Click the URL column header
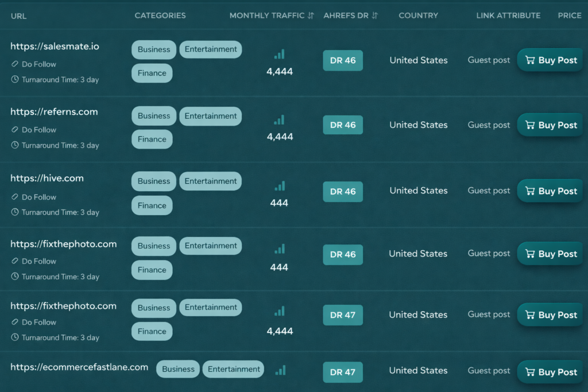This screenshot has height=392, width=588. [x=19, y=16]
